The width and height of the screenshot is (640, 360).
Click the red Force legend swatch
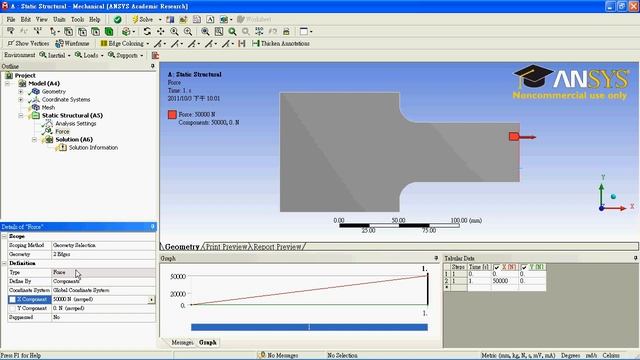point(172,115)
